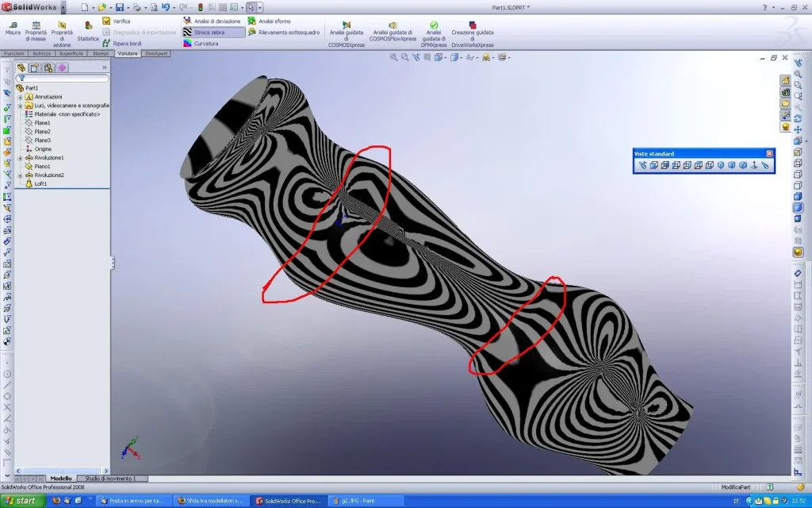The image size is (812, 508).
Task: Open the Save dropdown arrow
Action: [x=128, y=8]
